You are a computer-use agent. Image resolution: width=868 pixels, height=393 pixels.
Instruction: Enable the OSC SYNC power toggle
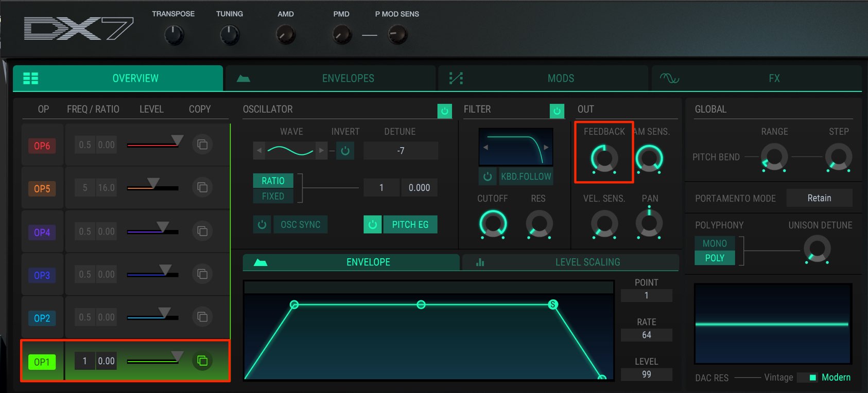[262, 225]
